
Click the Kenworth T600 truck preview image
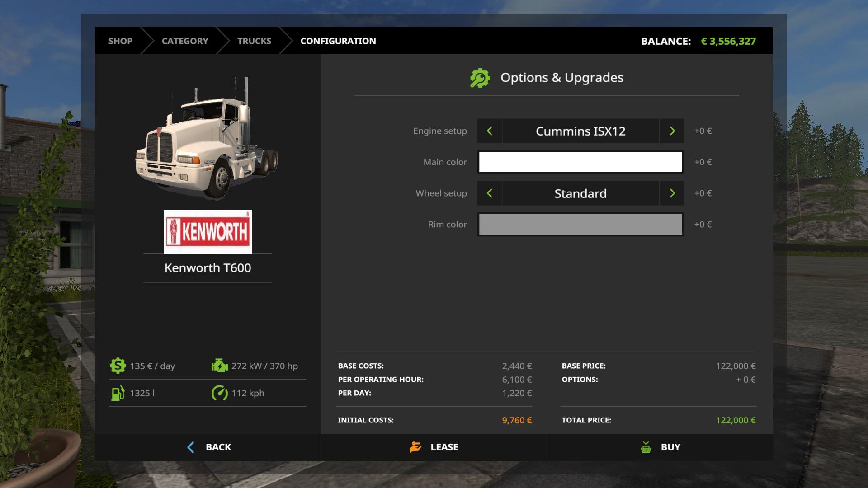(207, 140)
